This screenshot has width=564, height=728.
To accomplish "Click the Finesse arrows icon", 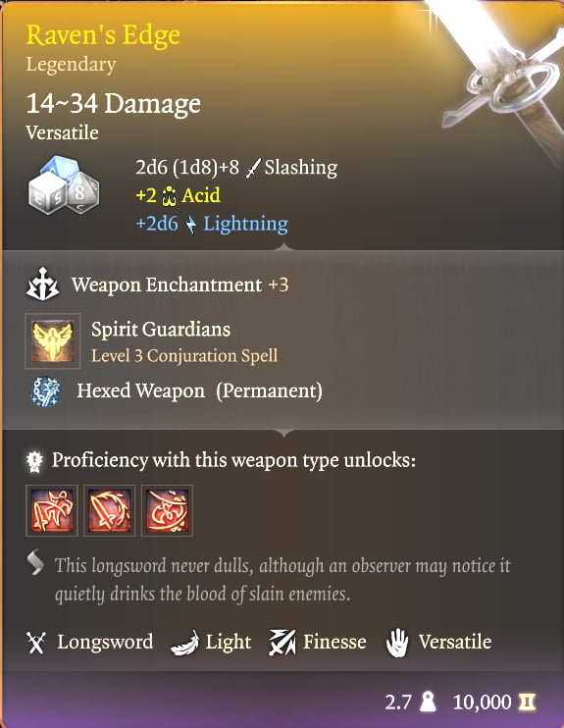I will click(282, 642).
